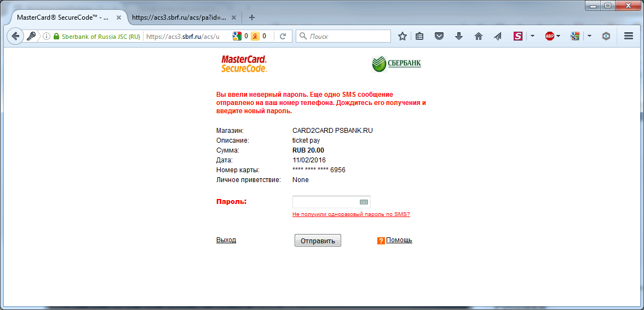This screenshot has height=310, width=644.
Task: Open the Firefox hamburger menu
Action: [629, 36]
